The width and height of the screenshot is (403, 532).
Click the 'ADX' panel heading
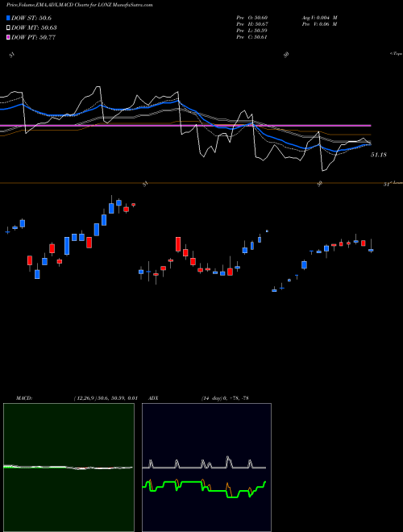pos(153,398)
